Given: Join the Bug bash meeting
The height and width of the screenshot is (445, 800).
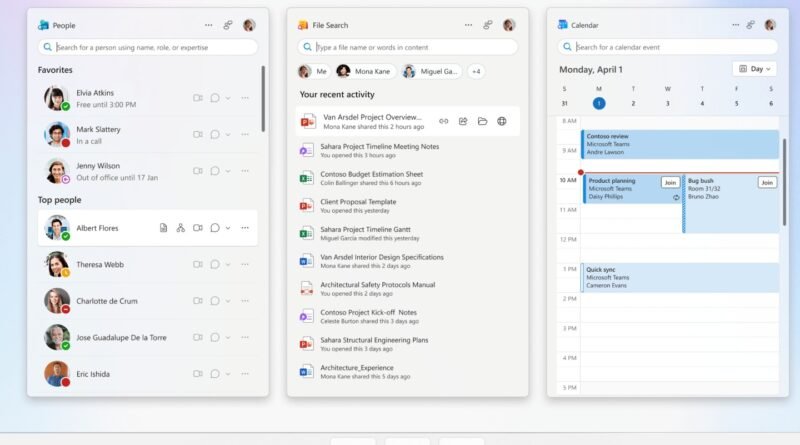Looking at the screenshot, I should (767, 183).
